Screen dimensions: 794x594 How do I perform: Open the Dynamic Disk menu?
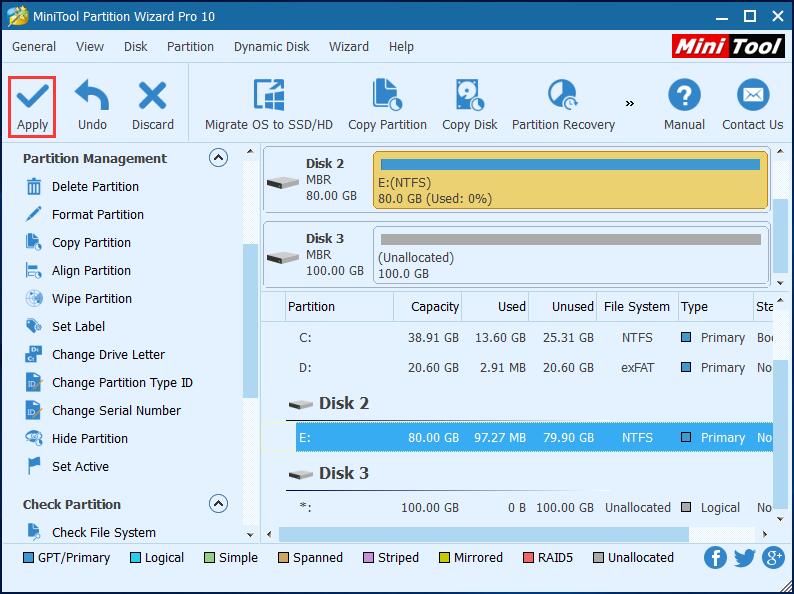(x=271, y=47)
